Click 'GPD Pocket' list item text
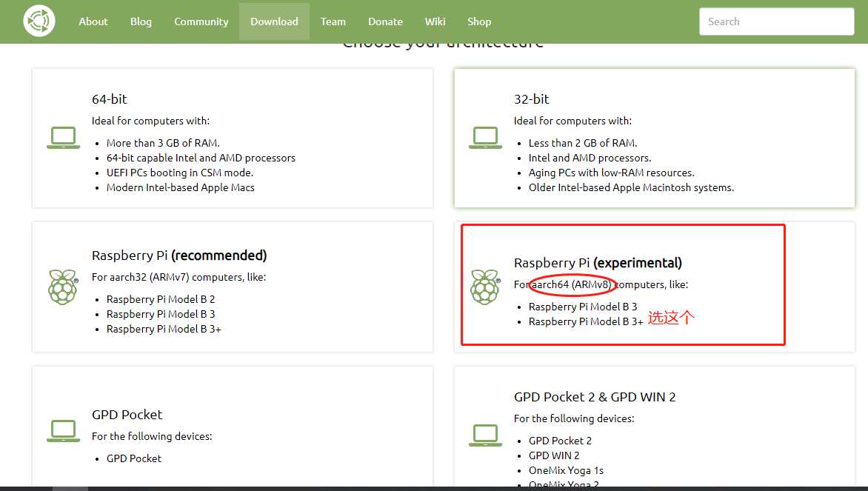Screen dimensions: 868x491 click(x=134, y=458)
